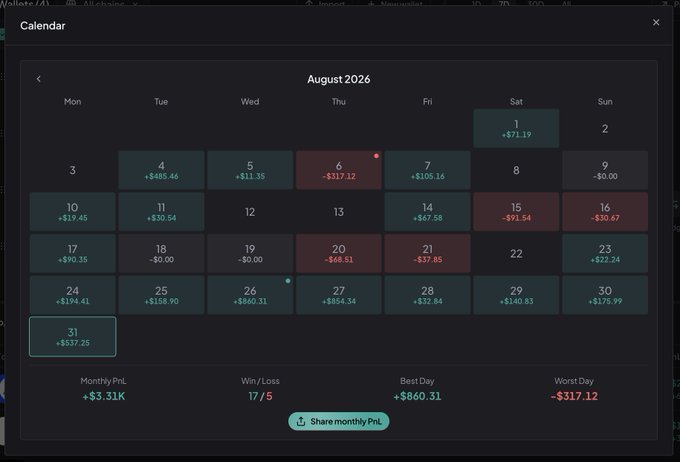Open August 27 showing +$854.34
Image resolution: width=680 pixels, height=462 pixels.
tap(339, 295)
